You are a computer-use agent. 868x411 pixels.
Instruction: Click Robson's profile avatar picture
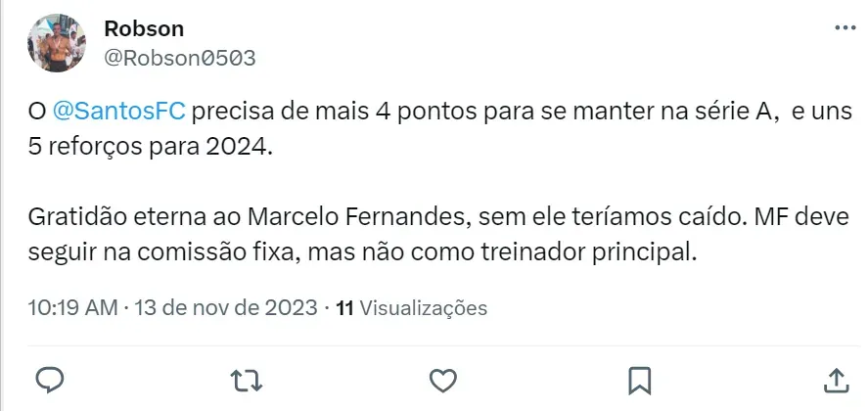pos(56,43)
